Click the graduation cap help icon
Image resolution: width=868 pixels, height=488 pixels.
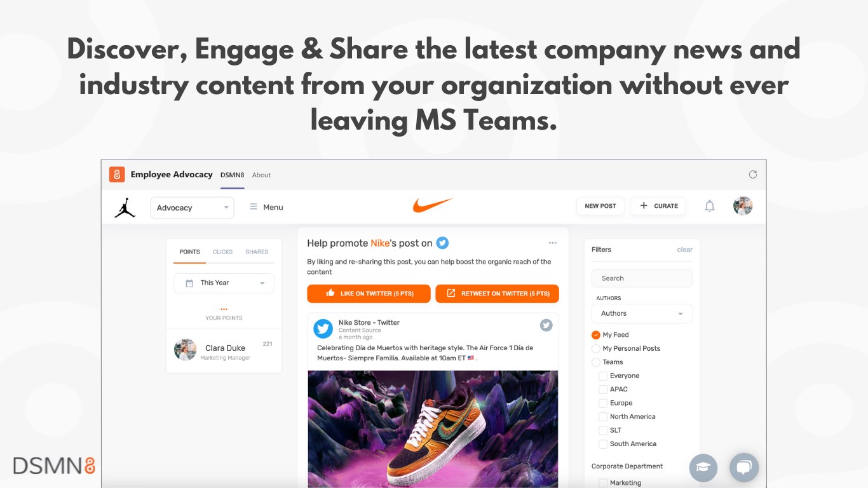(x=703, y=468)
